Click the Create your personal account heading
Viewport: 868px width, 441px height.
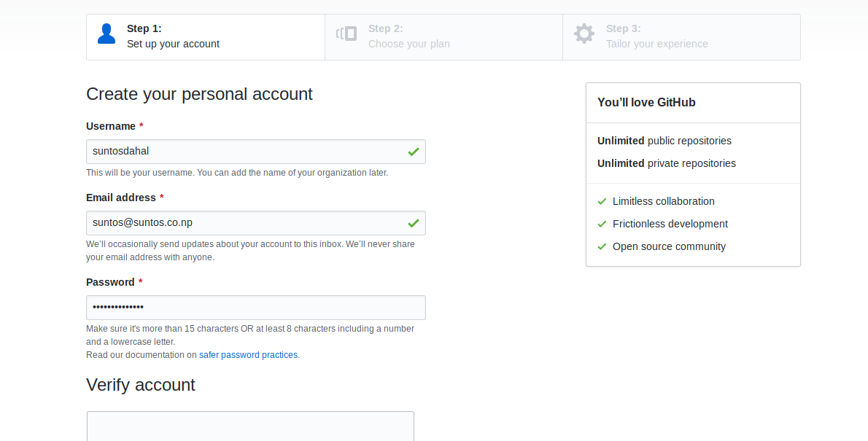(199, 94)
